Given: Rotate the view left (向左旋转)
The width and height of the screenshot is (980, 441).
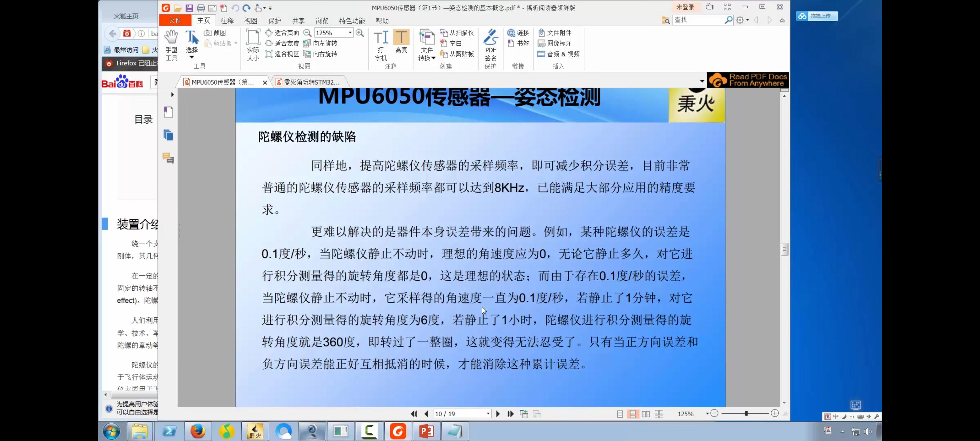Looking at the screenshot, I should pyautogui.click(x=320, y=43).
